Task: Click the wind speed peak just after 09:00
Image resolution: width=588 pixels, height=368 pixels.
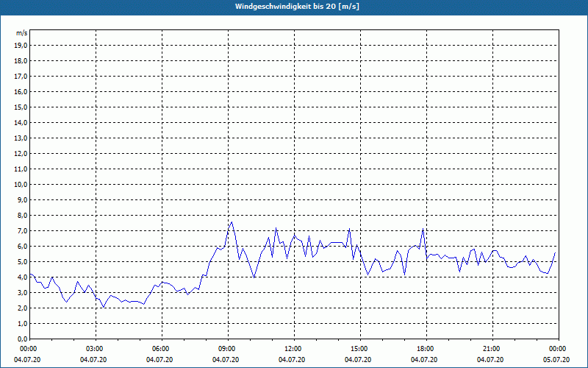Action: point(232,222)
